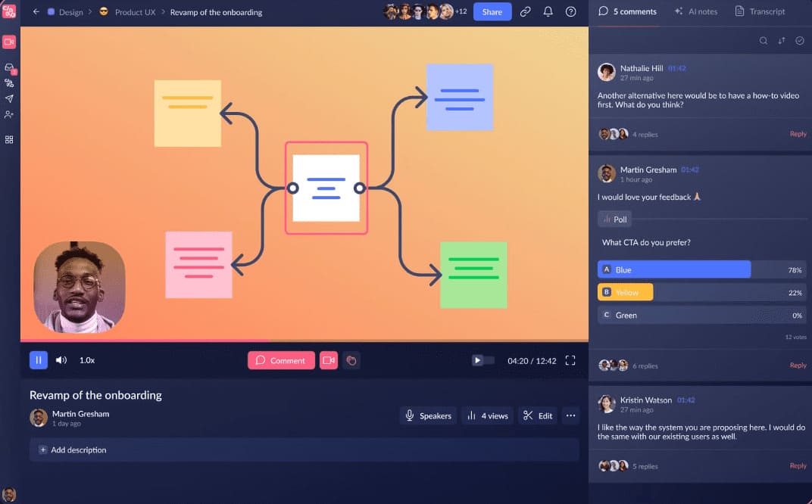Open the user avatar in sidebar
The image size is (812, 504).
9,495
